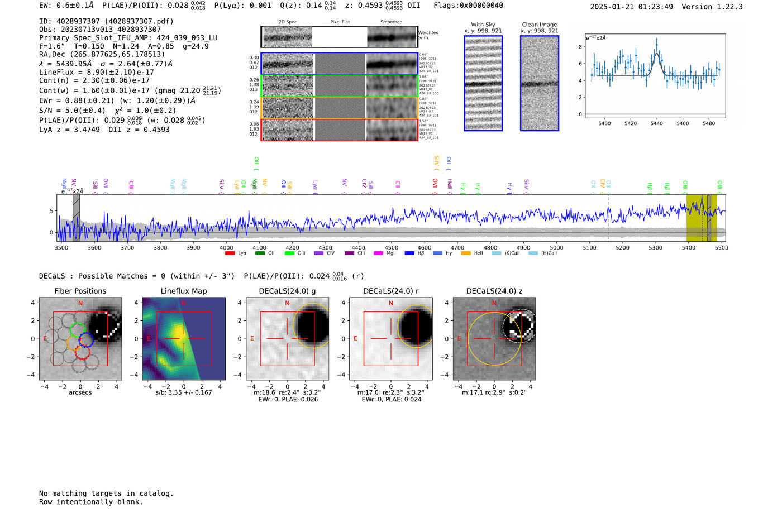Click the magenta MgII legend swatch
The image size is (782, 532).
tap(378, 253)
